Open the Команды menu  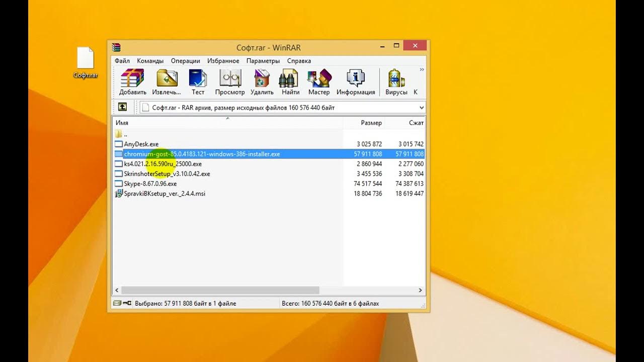pyautogui.click(x=150, y=61)
